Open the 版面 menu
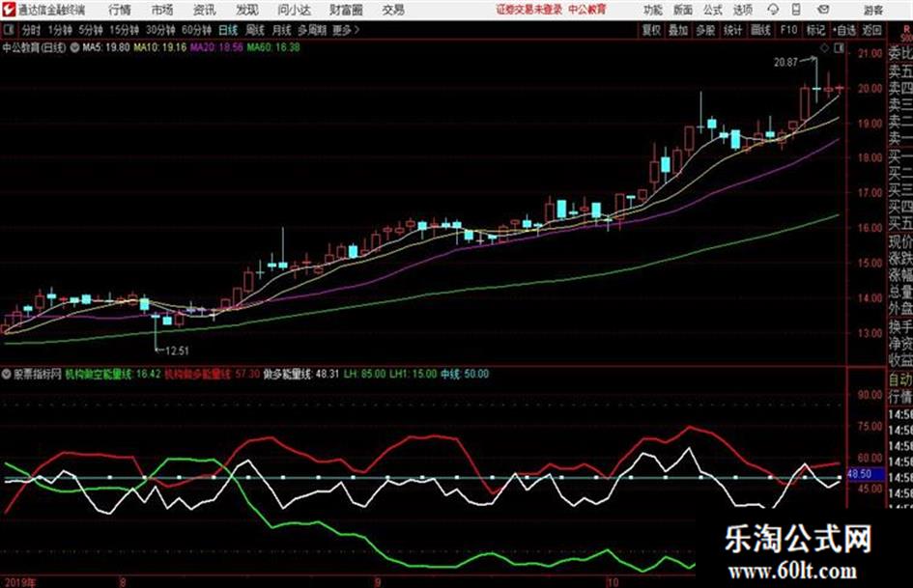The height and width of the screenshot is (588, 913). click(x=682, y=10)
